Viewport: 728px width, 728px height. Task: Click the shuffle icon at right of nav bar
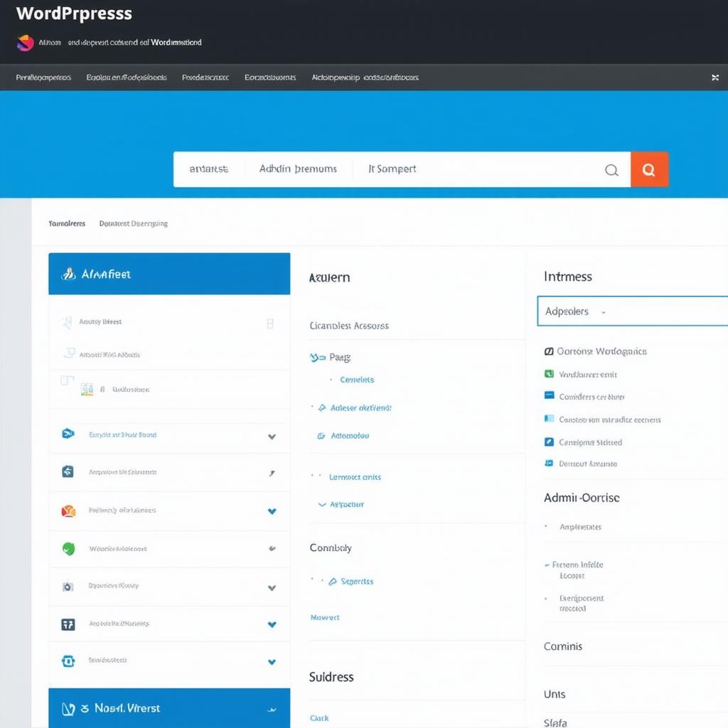(x=714, y=77)
